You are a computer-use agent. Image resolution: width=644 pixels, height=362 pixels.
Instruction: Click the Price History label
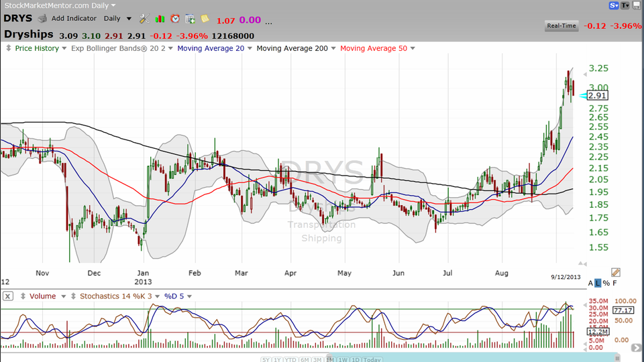tap(37, 48)
